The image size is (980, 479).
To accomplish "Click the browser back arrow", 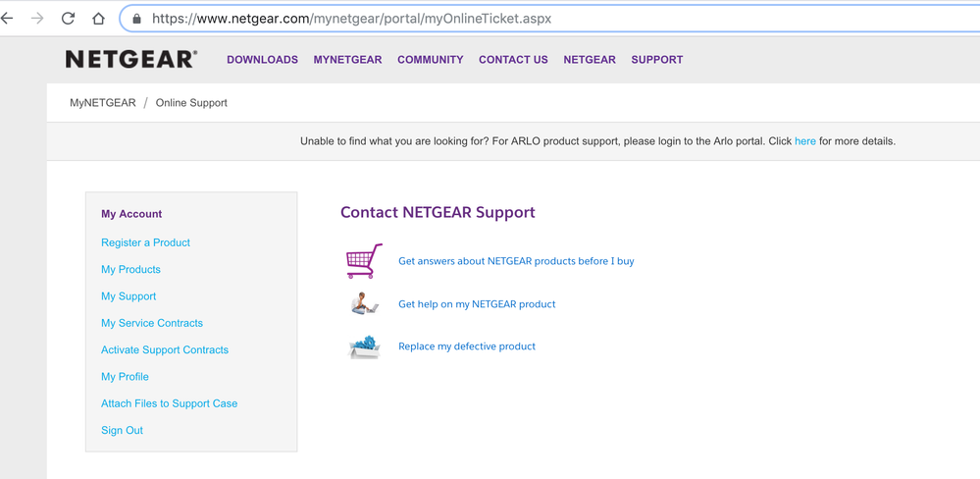I will click(8, 19).
